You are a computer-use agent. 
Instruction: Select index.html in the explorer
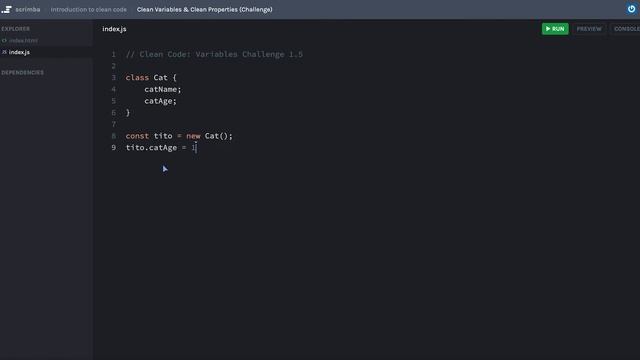(x=23, y=40)
